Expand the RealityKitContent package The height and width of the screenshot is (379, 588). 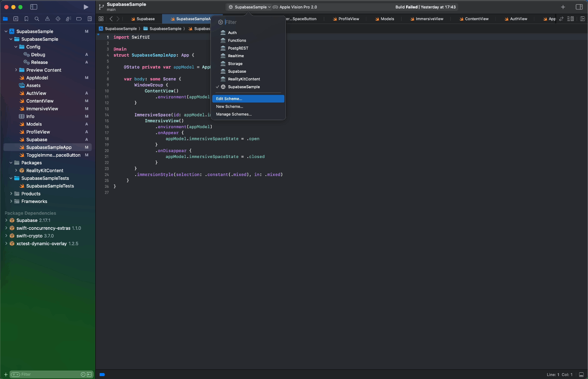click(x=16, y=171)
